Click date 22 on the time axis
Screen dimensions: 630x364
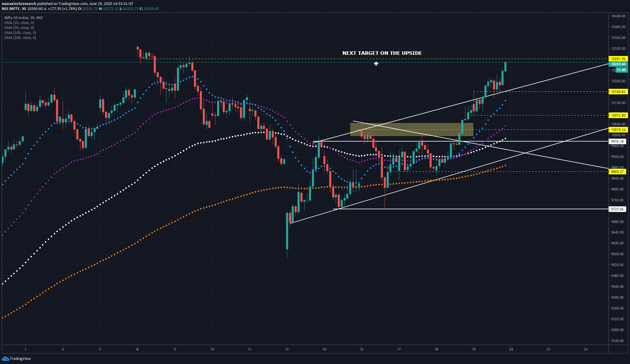pyautogui.click(x=511, y=349)
